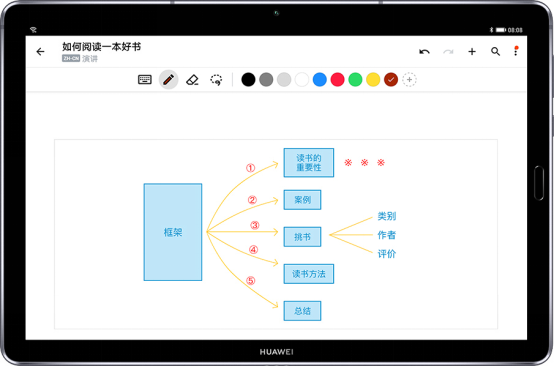Pick the dark gray pen color
This screenshot has width=554, height=366.
pos(266,79)
